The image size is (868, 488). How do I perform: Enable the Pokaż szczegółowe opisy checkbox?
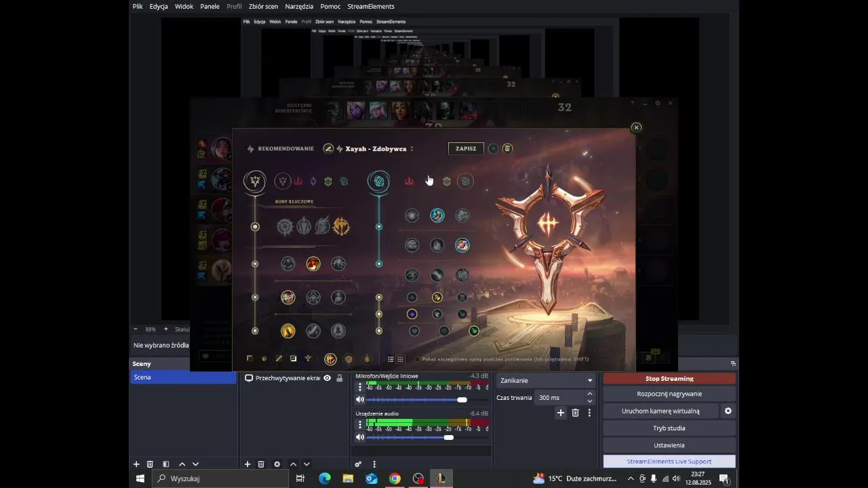click(417, 359)
